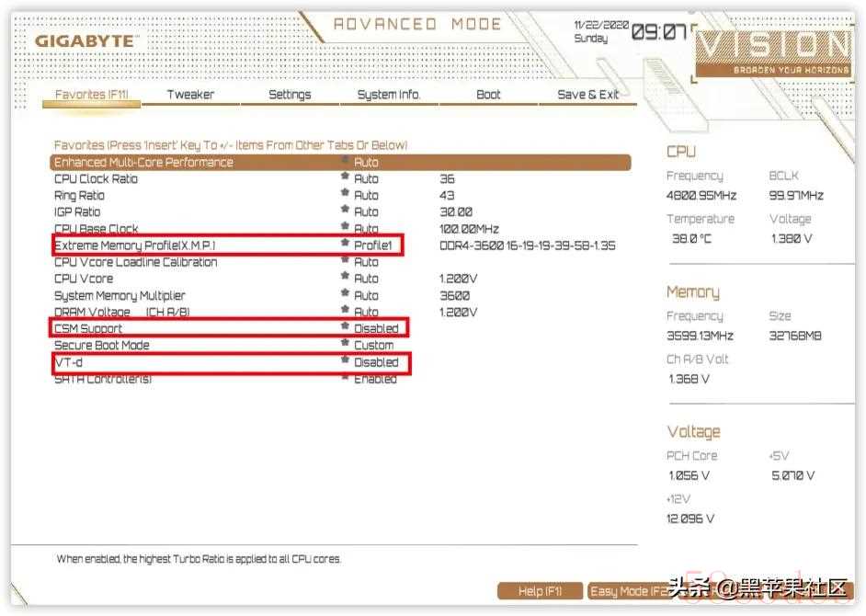Click the Help (F1) button
Screen dimensions: 866x616
[x=541, y=591]
